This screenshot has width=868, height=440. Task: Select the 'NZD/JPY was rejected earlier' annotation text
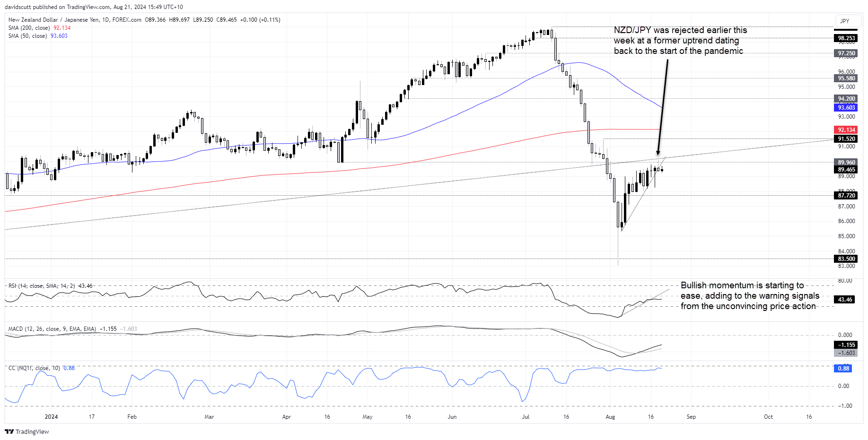click(680, 41)
